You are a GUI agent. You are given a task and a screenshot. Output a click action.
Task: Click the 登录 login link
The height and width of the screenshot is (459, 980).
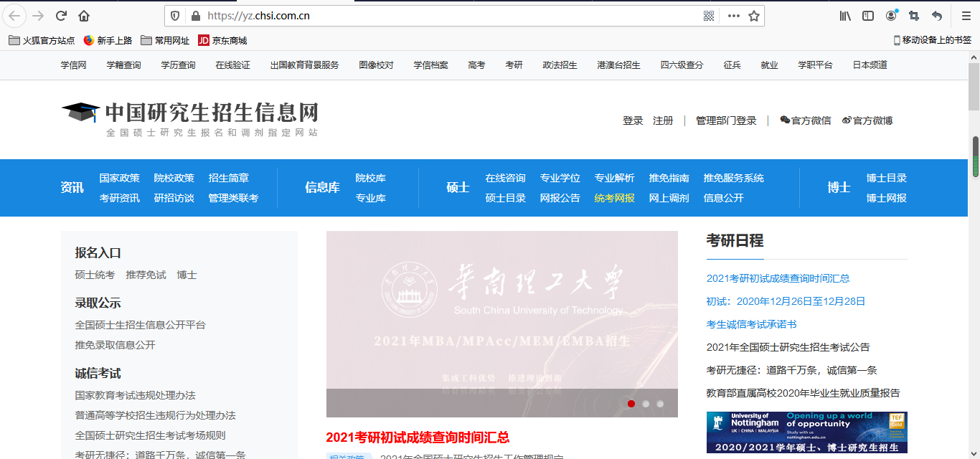click(633, 120)
